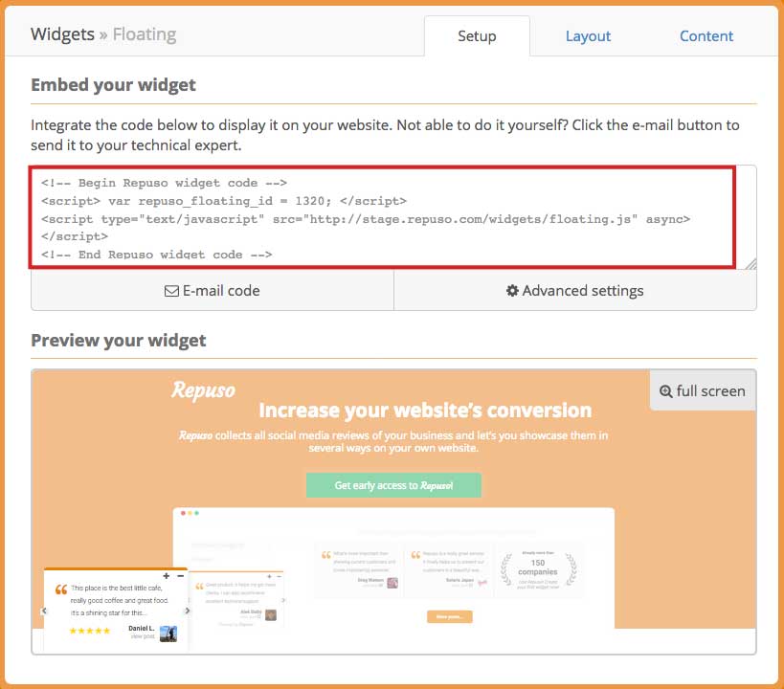Open Advanced settings
The height and width of the screenshot is (689, 784).
tap(575, 291)
